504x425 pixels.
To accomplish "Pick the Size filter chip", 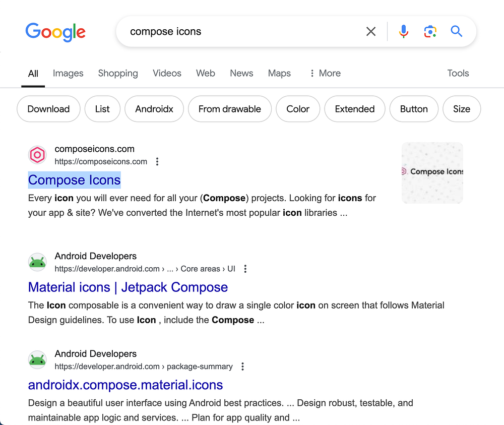I will pos(462,109).
